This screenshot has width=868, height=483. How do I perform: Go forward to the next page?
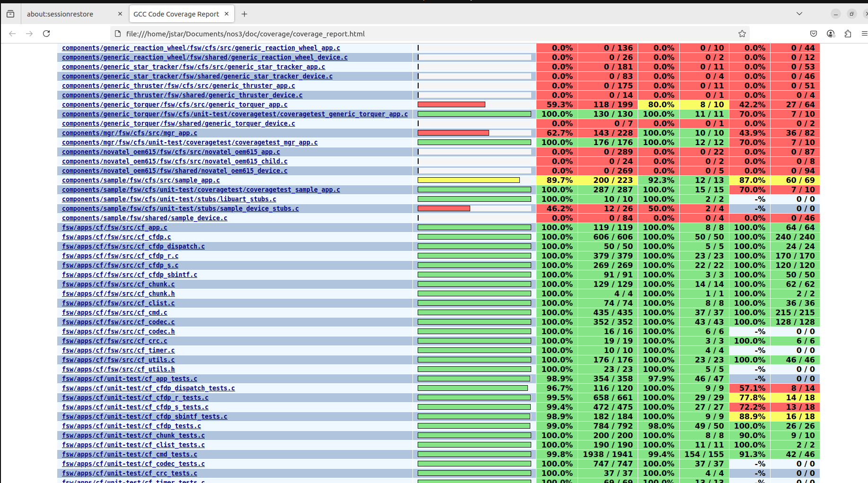point(29,34)
